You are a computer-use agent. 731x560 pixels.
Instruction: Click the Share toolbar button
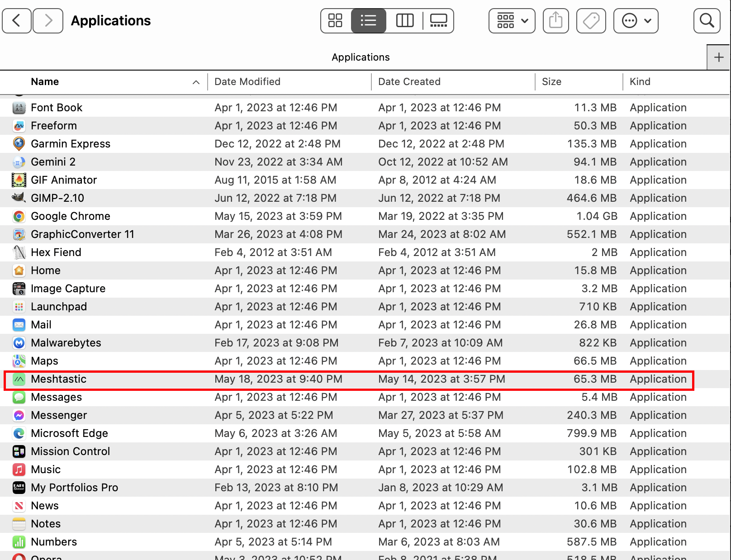pyautogui.click(x=555, y=21)
